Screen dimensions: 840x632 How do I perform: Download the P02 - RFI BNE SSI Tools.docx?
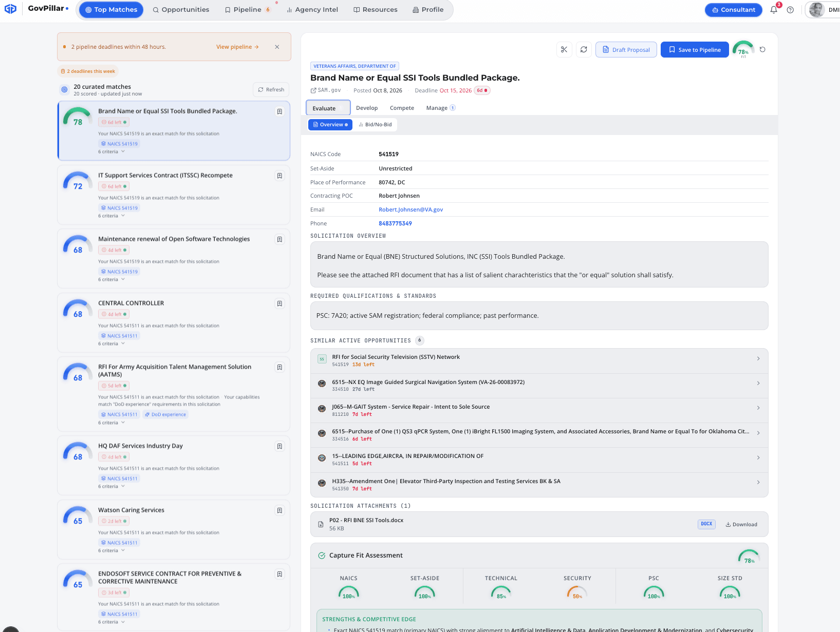pyautogui.click(x=741, y=524)
